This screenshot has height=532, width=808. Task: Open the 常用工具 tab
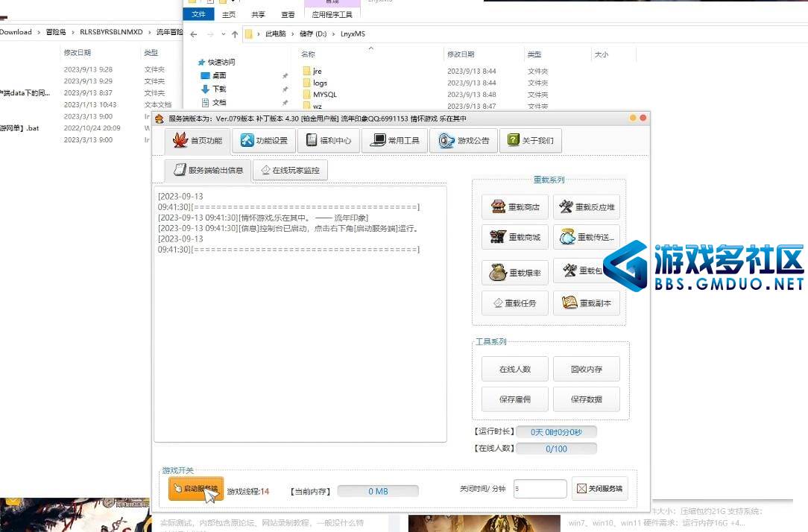point(395,140)
